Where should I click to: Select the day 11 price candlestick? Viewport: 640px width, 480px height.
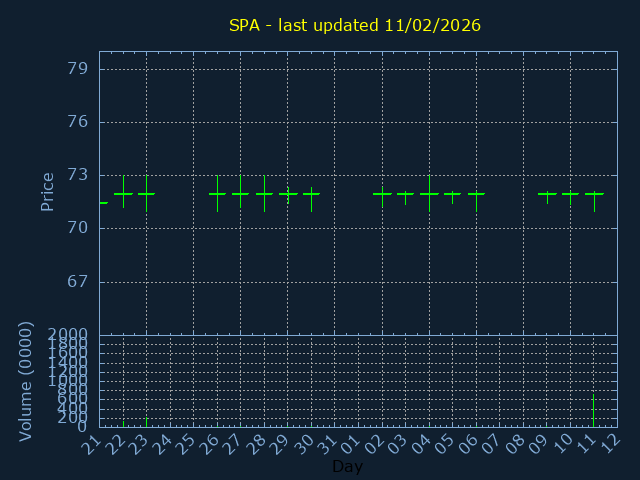coord(594,193)
